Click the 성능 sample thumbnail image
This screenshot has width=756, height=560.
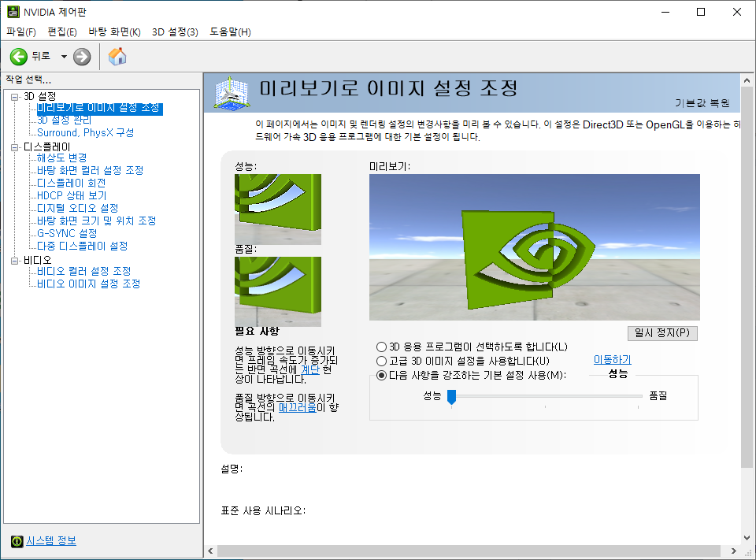pyautogui.click(x=278, y=210)
